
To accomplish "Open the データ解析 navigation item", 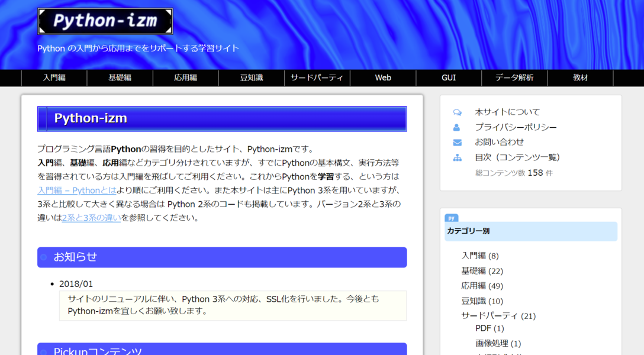I will point(514,78).
